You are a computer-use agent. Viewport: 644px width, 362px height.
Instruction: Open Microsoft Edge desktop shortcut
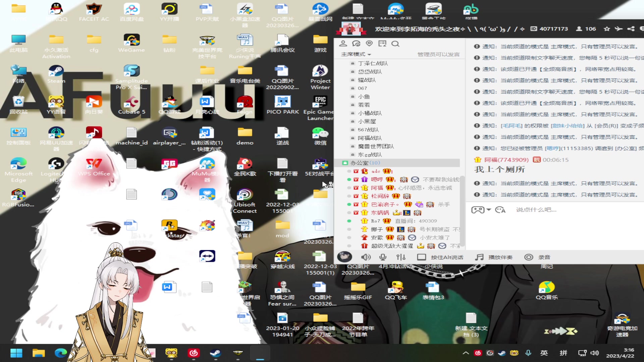[18, 170]
